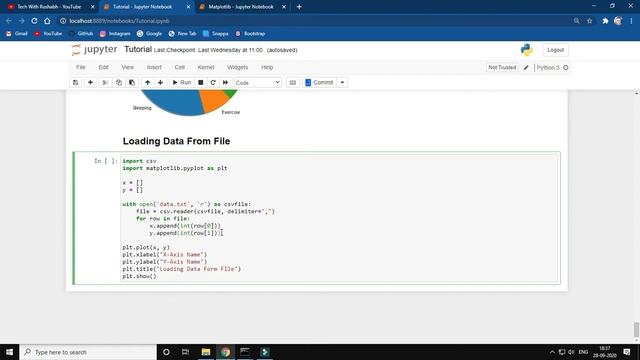
Task: Open the Help menu
Action: (267, 67)
